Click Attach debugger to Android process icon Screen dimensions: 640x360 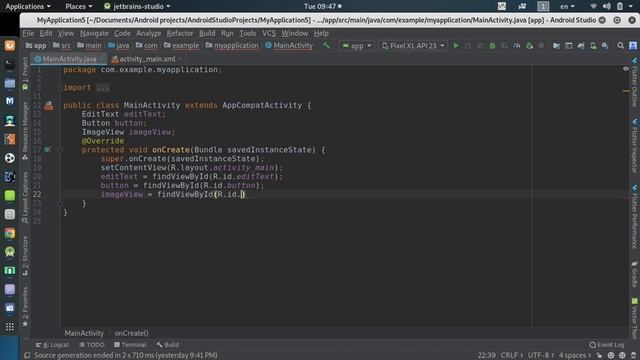pos(529,46)
